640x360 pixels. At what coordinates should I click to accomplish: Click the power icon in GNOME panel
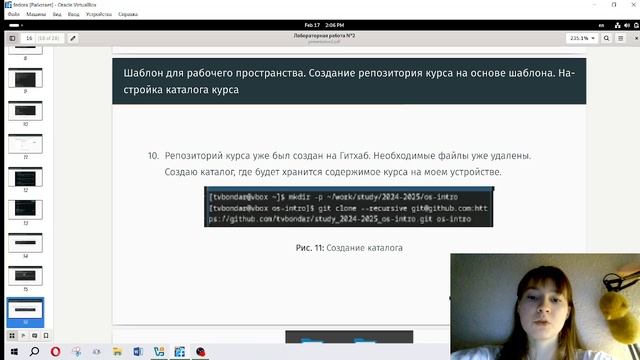pos(636,25)
